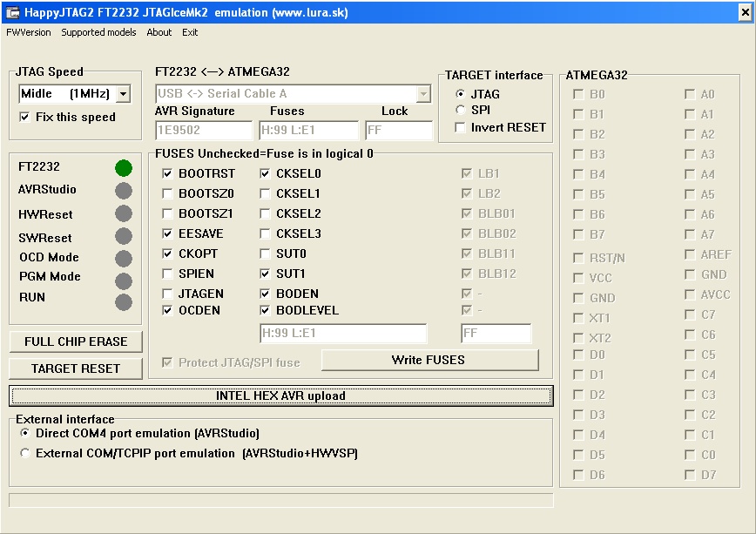Toggle Protect JTAG/SPI fuse checkbox
Viewport: 756px width, 534px height.
point(167,362)
